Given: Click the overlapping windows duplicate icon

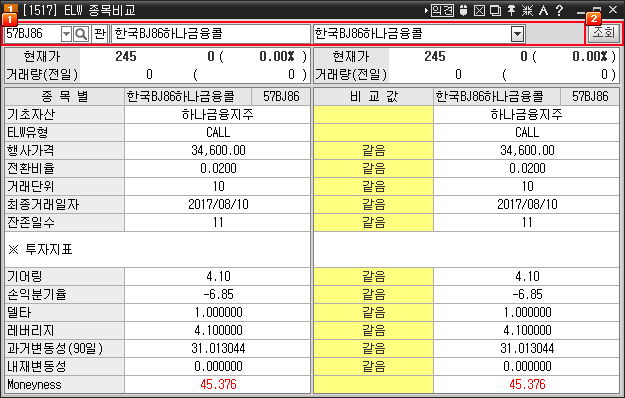Looking at the screenshot, I should click(495, 10).
